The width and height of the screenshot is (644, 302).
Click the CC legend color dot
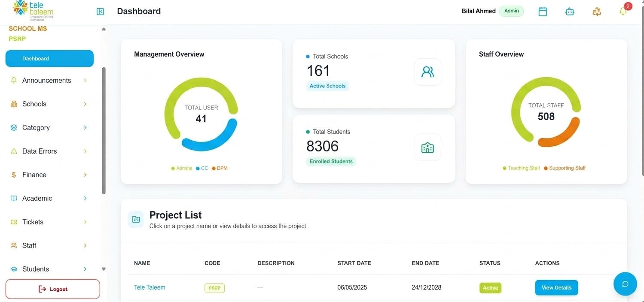198,169
